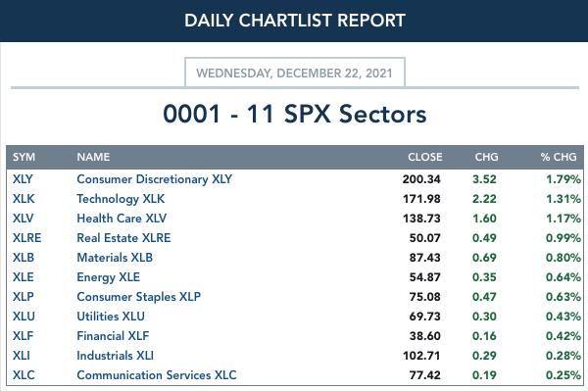Click the 0001 - 11 SPX Sectors title
This screenshot has height=391, width=588.
[x=295, y=114]
